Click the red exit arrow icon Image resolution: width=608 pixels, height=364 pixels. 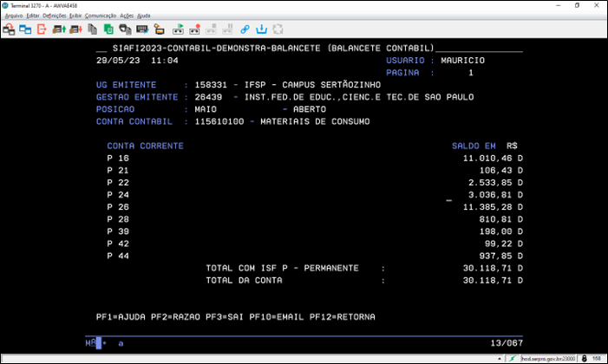pyautogui.click(x=42, y=29)
